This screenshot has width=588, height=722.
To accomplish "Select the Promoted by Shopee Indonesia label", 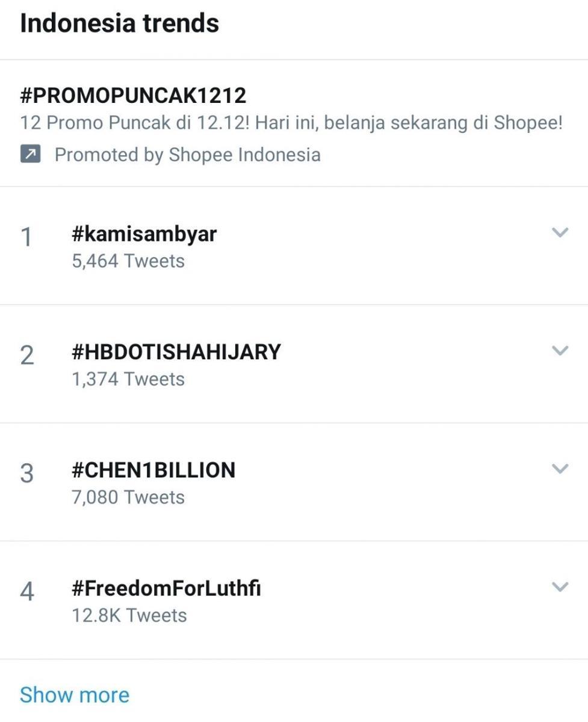I will click(187, 155).
